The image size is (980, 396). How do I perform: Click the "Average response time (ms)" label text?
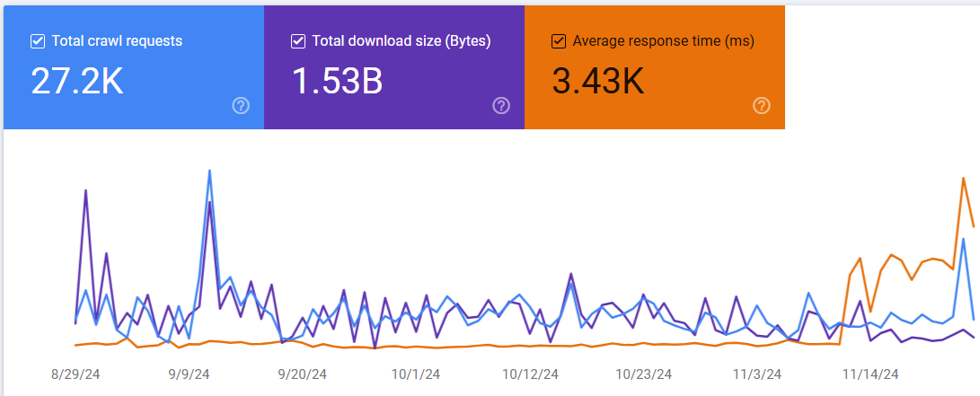tap(663, 41)
